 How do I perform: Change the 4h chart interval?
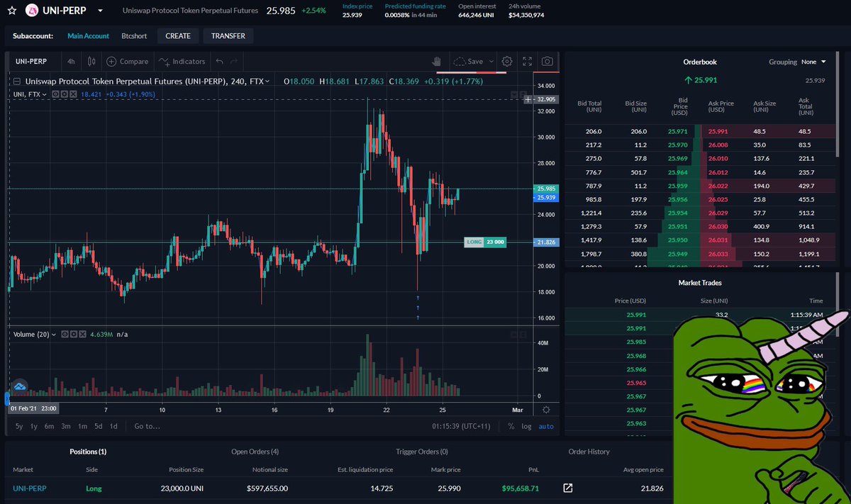pos(71,62)
